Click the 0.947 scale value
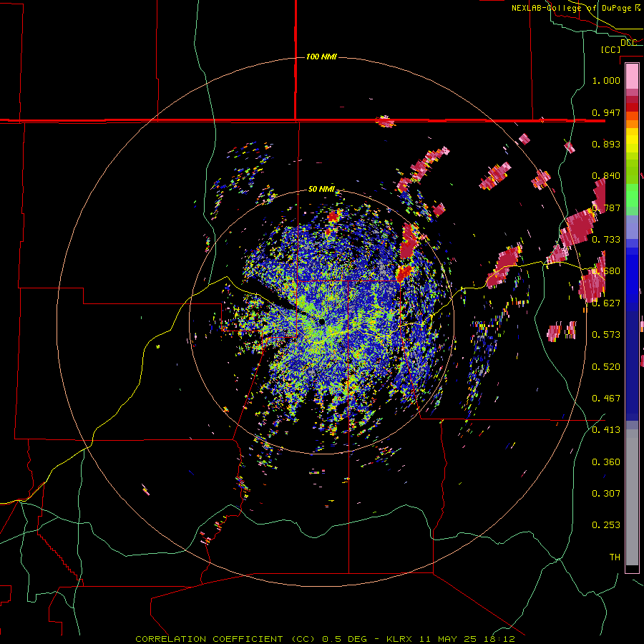This screenshot has width=644, height=644. tap(606, 112)
